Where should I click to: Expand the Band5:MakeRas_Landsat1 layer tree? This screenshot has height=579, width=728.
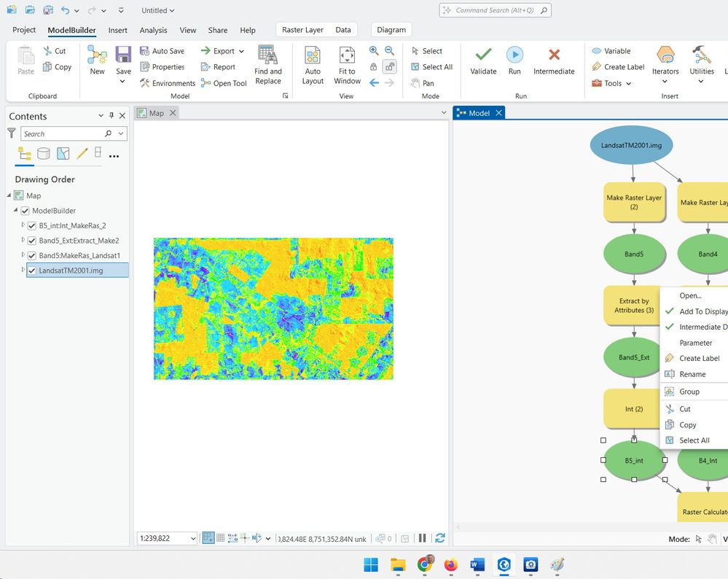(x=23, y=255)
